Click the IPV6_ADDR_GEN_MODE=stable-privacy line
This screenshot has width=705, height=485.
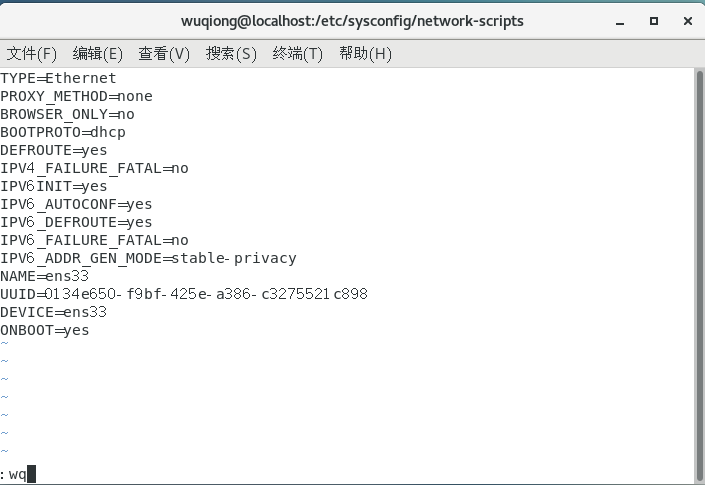point(148,258)
